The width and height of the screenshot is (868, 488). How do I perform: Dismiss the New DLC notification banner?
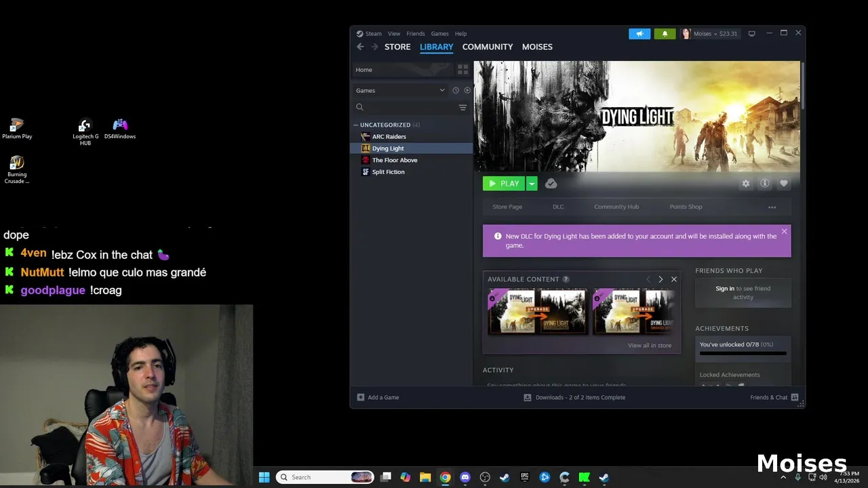point(784,232)
